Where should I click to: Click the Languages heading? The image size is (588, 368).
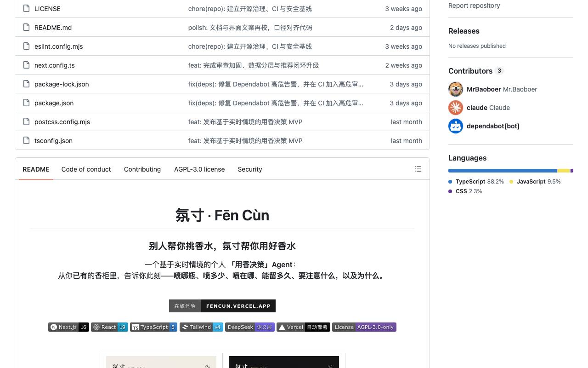pos(467,158)
